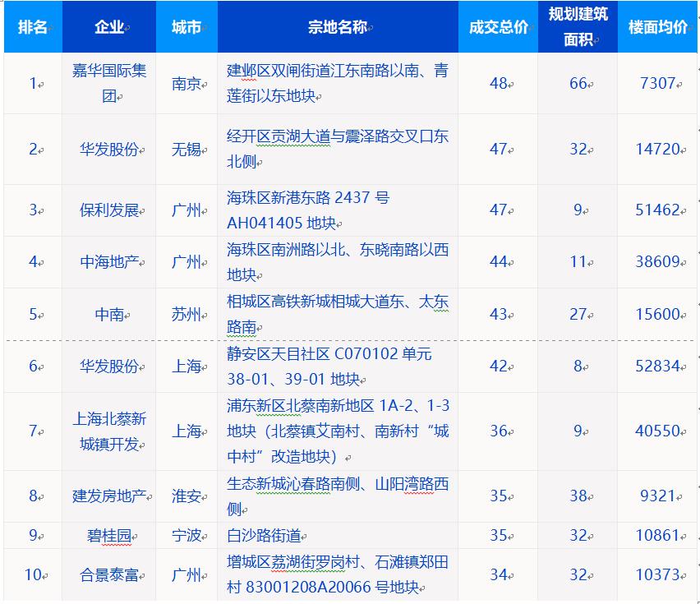Select the 无锡 city cell
Viewport: 700px width, 604px height.
tap(187, 149)
